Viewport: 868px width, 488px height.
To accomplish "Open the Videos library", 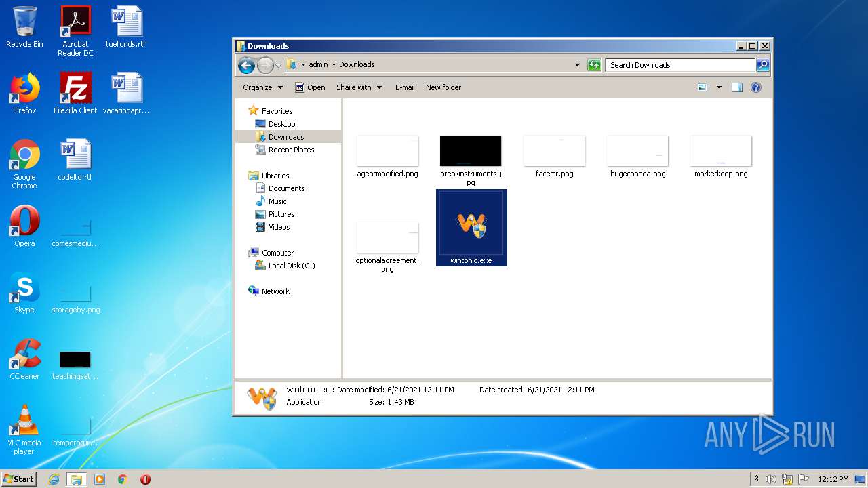I will click(273, 227).
